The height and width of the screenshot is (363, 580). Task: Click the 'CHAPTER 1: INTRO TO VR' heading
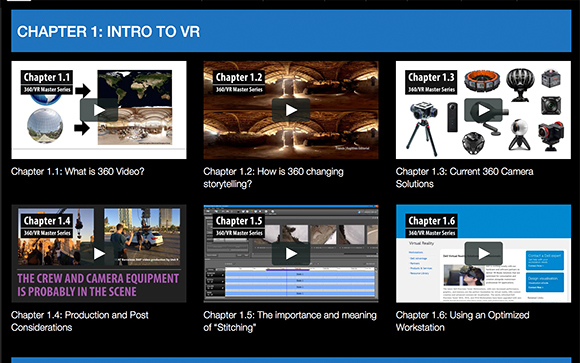[x=108, y=32]
